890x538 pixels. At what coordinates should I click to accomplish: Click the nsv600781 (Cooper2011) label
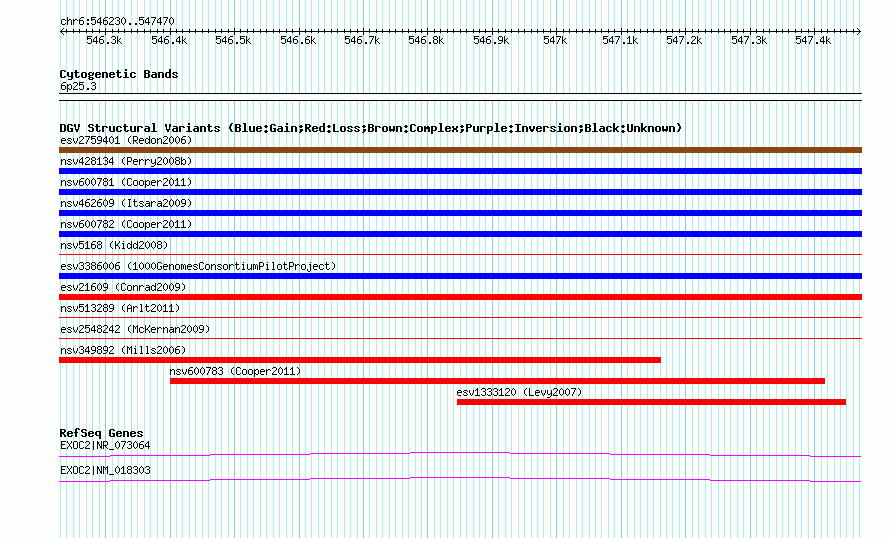coord(126,182)
